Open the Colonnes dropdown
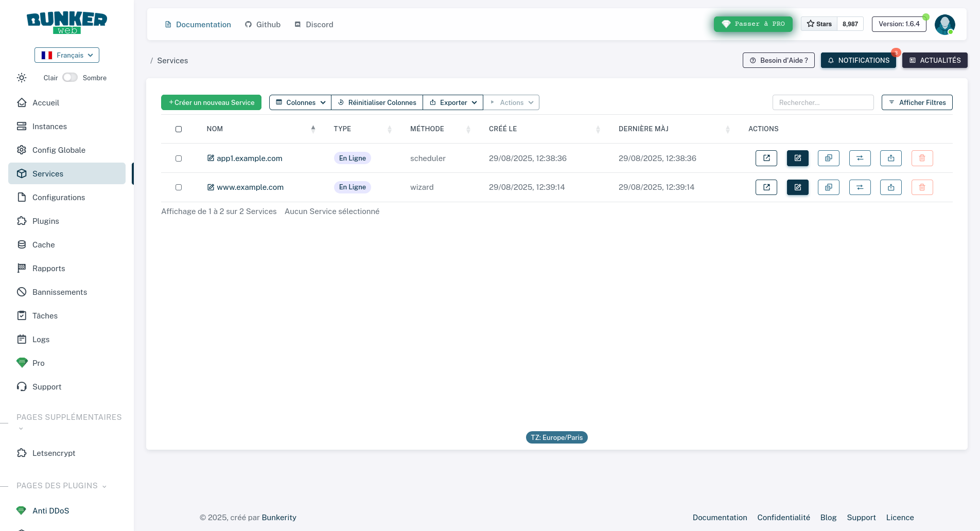980x531 pixels. (300, 102)
